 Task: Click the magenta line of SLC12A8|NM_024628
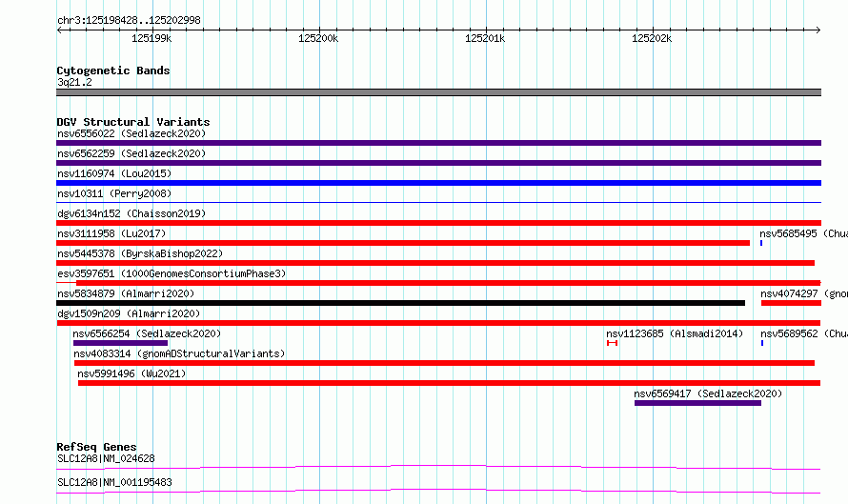(438, 467)
